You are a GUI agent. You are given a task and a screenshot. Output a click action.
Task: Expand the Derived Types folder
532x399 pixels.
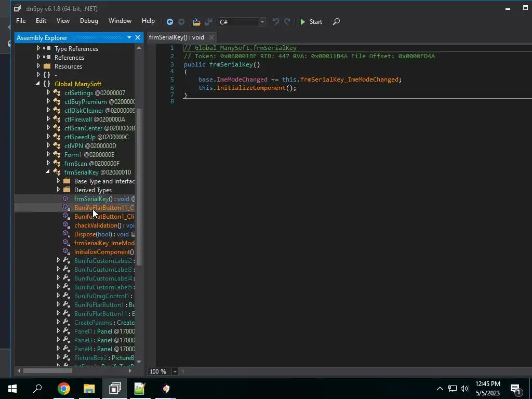[58, 190]
